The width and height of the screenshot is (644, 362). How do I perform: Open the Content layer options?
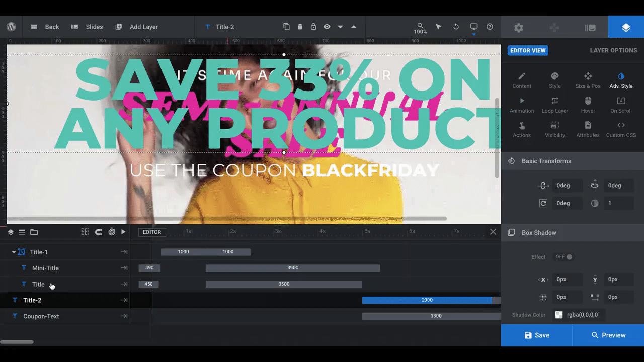522,80
